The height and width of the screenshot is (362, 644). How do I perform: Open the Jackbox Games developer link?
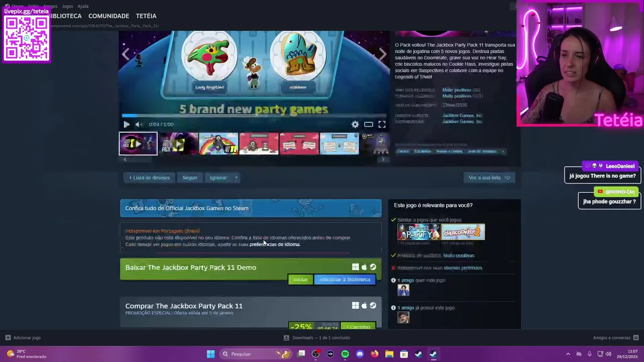pos(462,116)
